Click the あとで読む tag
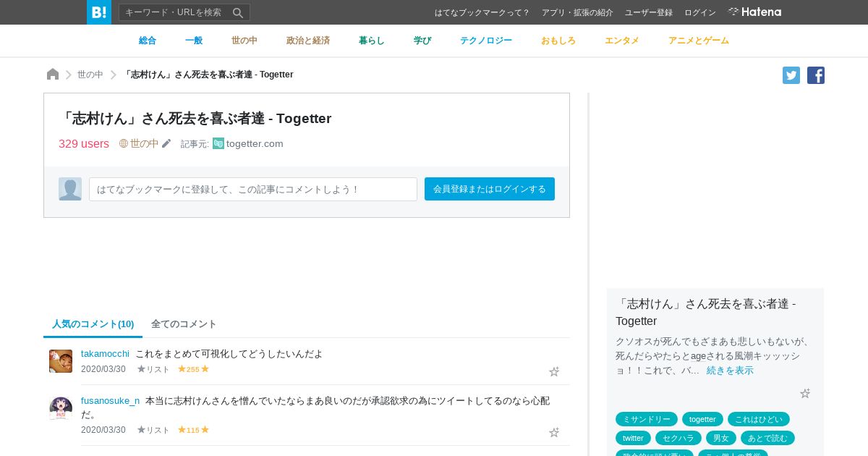This screenshot has height=456, width=868. point(767,438)
